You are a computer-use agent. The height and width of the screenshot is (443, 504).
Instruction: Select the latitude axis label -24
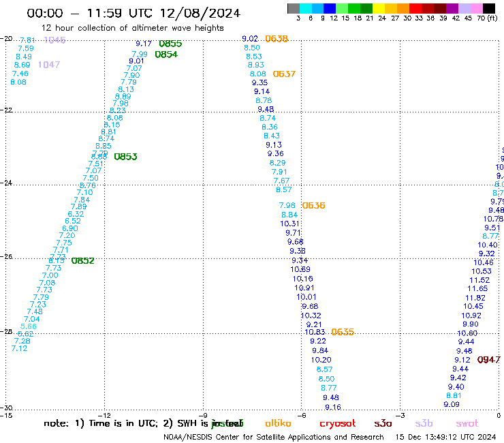(x=6, y=183)
